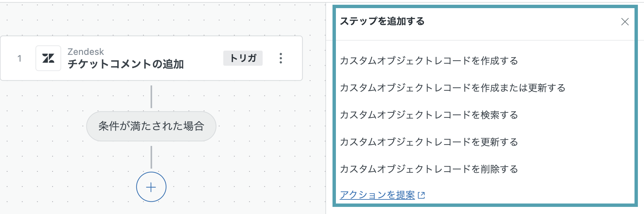This screenshot has width=644, height=214.
Task: Click step number 1 on trigger card
Action: [x=20, y=59]
